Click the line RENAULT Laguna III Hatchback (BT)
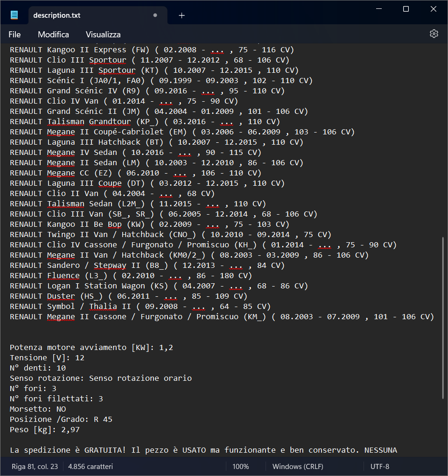448x476 pixels. pyautogui.click(x=156, y=142)
